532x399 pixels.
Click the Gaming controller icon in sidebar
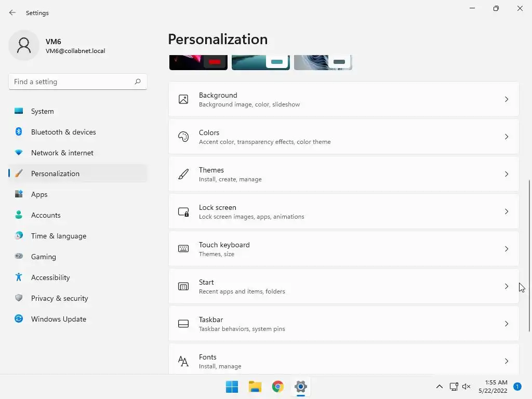[19, 256]
